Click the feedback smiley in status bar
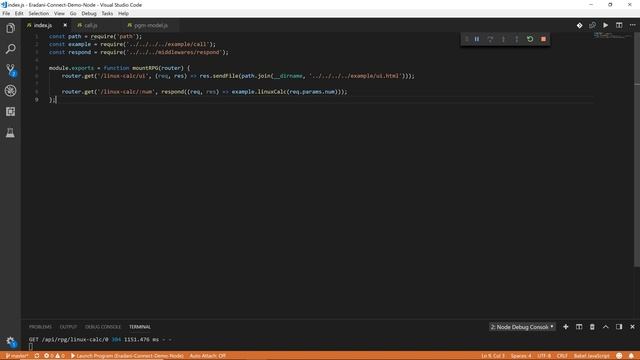The width and height of the screenshot is (640, 360). [x=619, y=356]
